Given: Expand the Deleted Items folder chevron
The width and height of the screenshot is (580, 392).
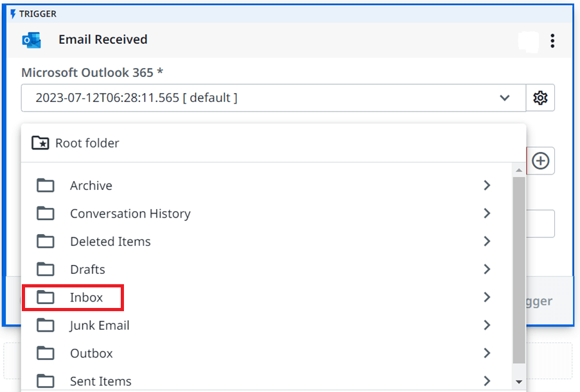Looking at the screenshot, I should pos(487,242).
